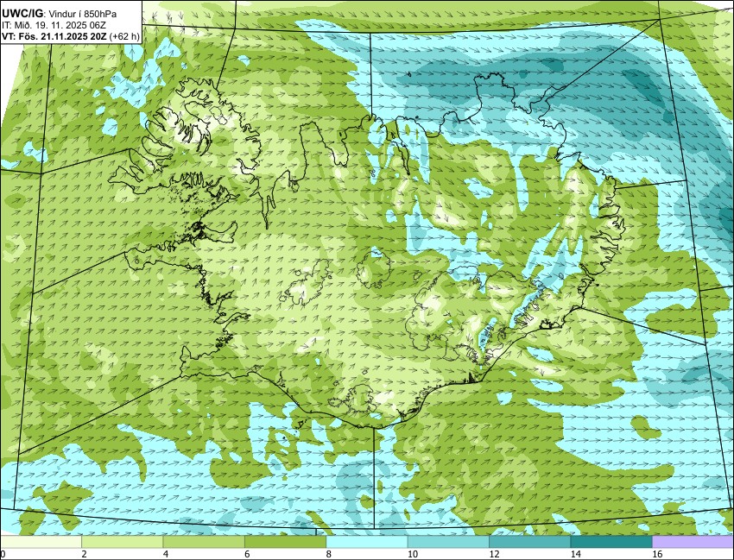
Task: Click the legend scale label '12'
Action: pos(494,554)
